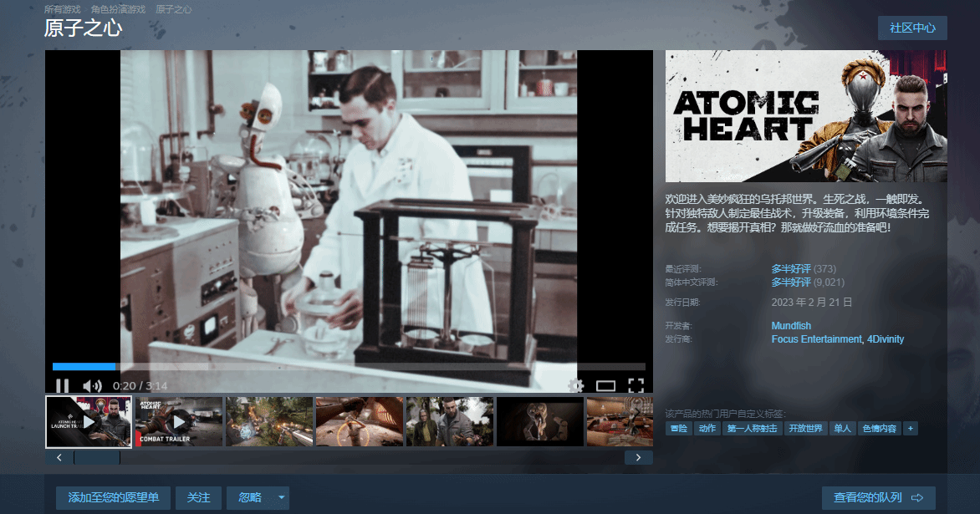
Task: Ignore this game via 忽略 button
Action: [x=250, y=497]
